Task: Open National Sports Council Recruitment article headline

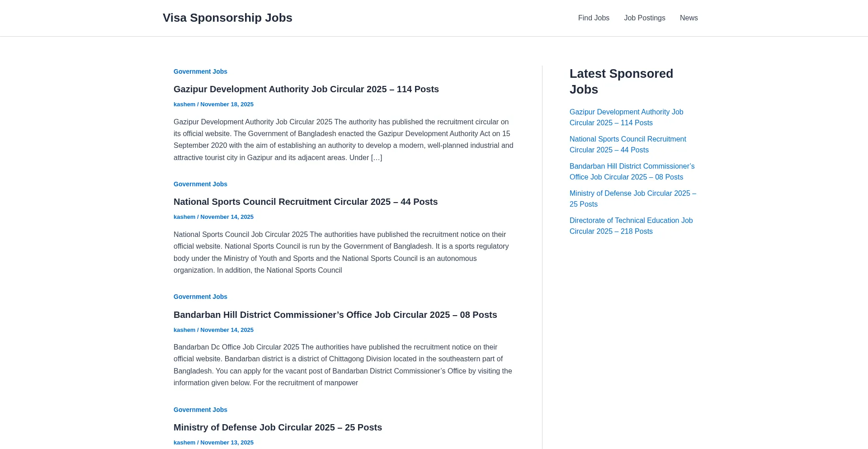Action: point(306,202)
